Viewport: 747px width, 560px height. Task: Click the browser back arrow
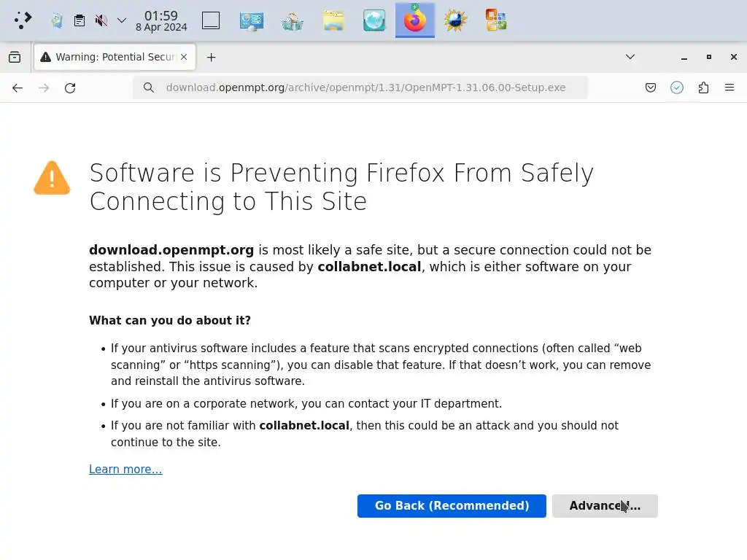(x=18, y=88)
